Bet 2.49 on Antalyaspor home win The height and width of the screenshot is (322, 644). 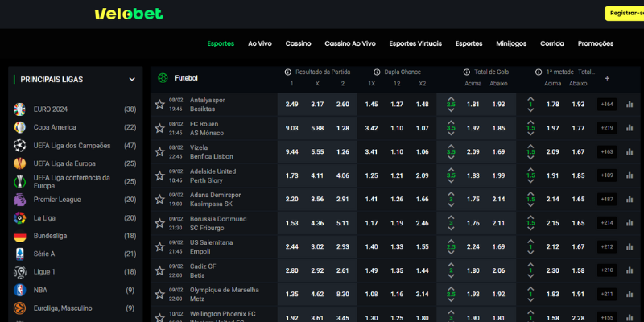coord(291,105)
